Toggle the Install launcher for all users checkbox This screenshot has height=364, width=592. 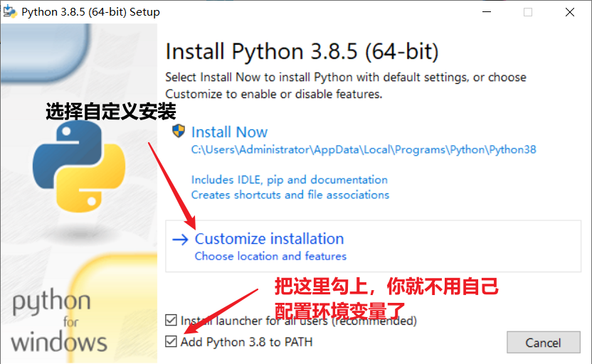[171, 321]
